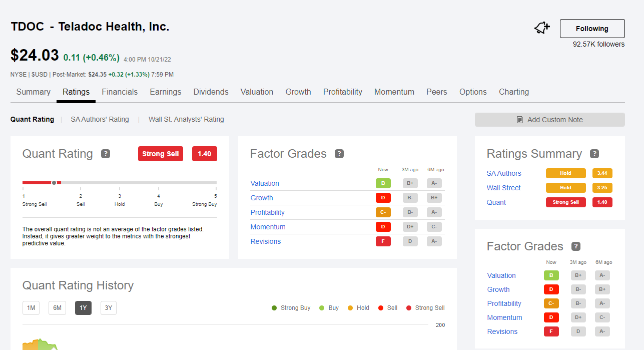This screenshot has height=350, width=644.
Task: Click the add alert bell icon
Action: point(542,28)
